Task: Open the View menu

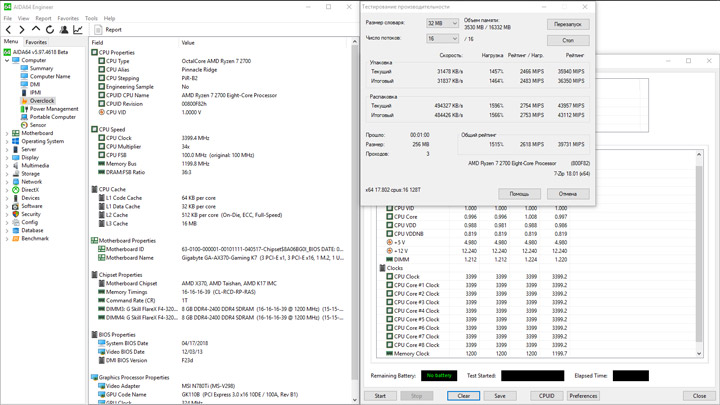Action: pyautogui.click(x=23, y=18)
